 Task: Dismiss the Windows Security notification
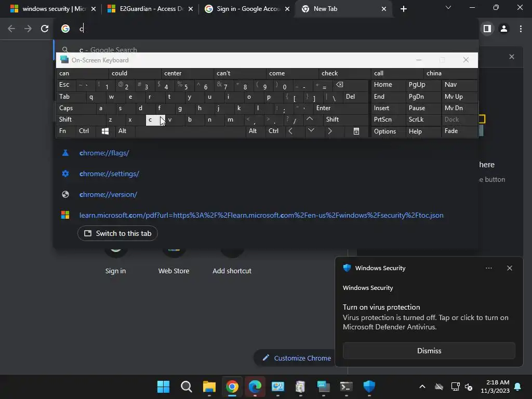[x=429, y=351]
